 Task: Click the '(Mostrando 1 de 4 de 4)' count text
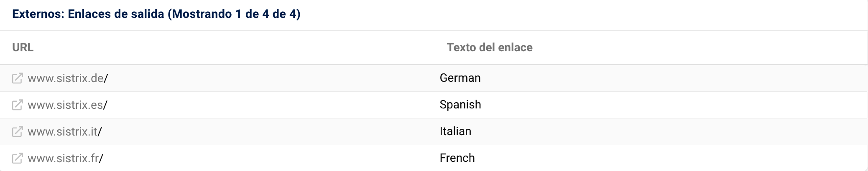pyautogui.click(x=234, y=14)
